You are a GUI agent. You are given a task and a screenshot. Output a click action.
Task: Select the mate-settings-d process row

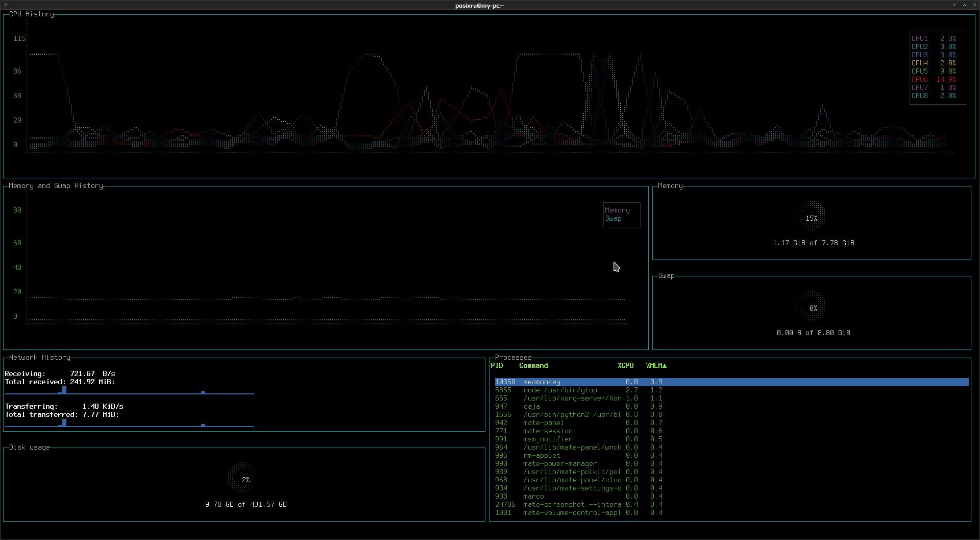tap(731, 488)
